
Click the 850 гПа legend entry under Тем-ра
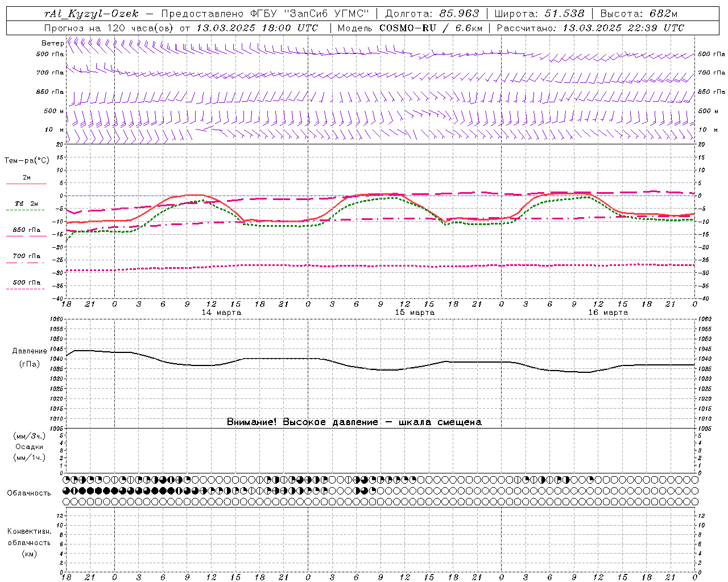[27, 230]
